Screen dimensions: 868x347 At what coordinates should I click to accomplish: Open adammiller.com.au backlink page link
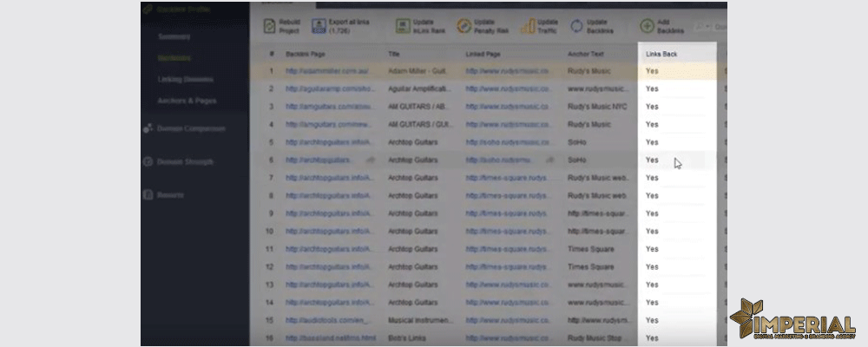(x=326, y=71)
